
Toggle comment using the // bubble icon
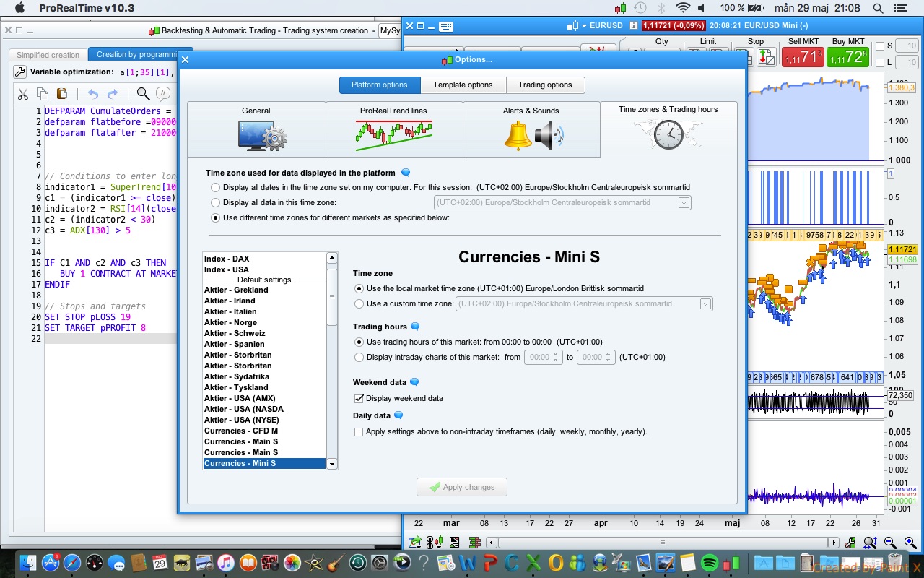pyautogui.click(x=164, y=94)
